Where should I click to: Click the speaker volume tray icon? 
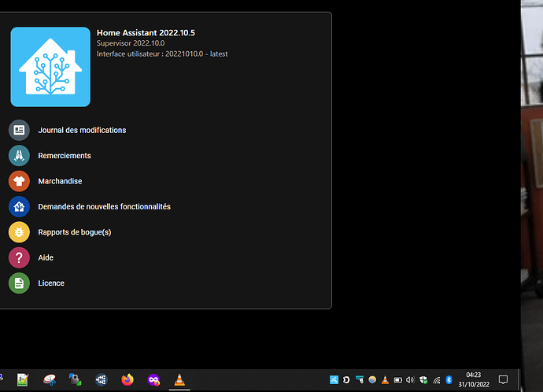point(410,380)
